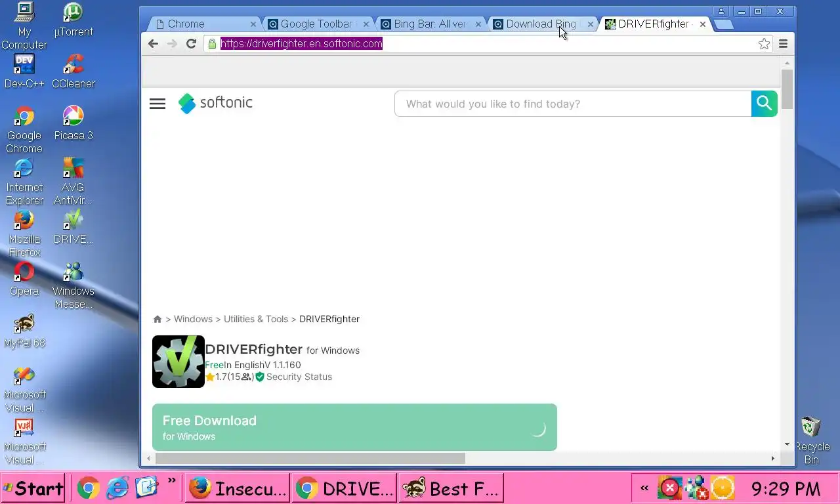Open the AVG AntiVirus desktop shortcut
Screen dimensions: 840x504
[73, 182]
